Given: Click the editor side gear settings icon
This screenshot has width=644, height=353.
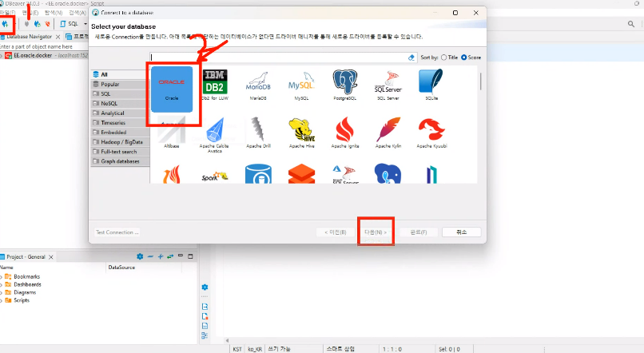Looking at the screenshot, I should click(205, 287).
